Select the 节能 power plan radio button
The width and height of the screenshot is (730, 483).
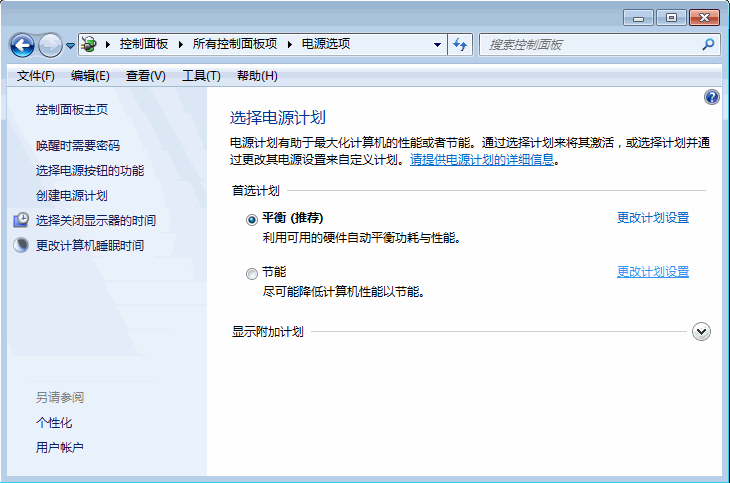coord(252,273)
